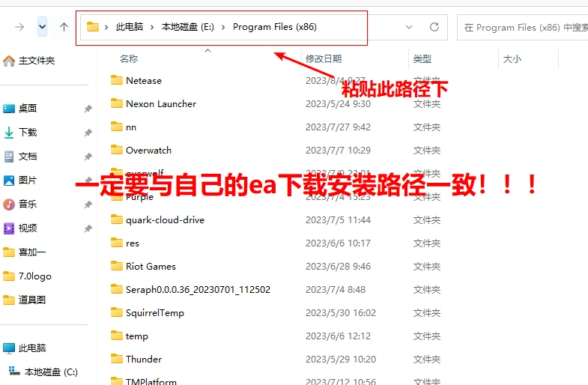Open 音乐 library in the sidebar
Viewport: 588px width, 385px height.
point(28,204)
